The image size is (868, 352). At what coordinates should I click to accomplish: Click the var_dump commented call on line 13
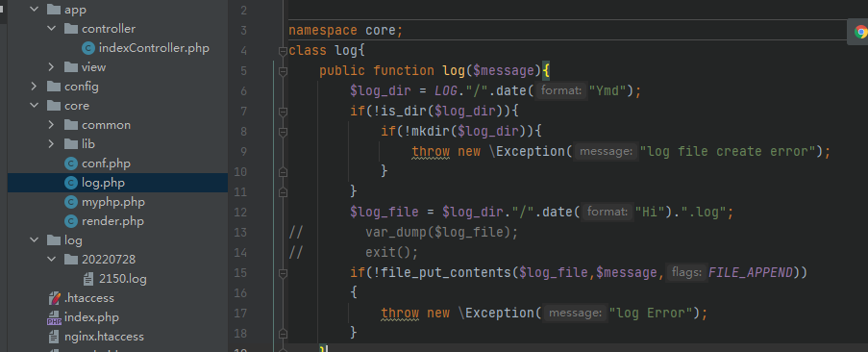pos(441,232)
